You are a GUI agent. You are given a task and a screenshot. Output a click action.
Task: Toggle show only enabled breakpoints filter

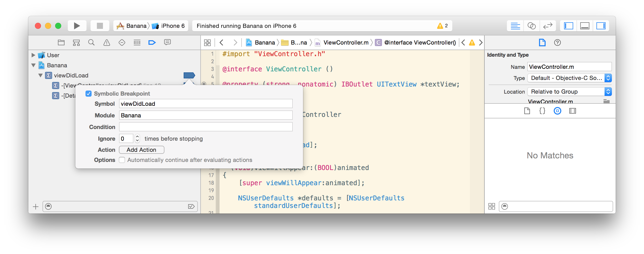click(191, 207)
